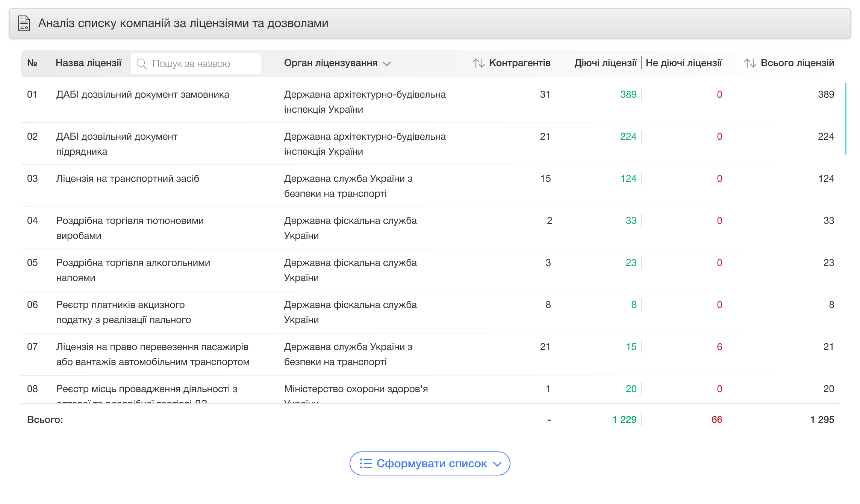Sort by Контрагентів arrows icon
Viewport: 860px width, 504px height.
pyautogui.click(x=478, y=63)
